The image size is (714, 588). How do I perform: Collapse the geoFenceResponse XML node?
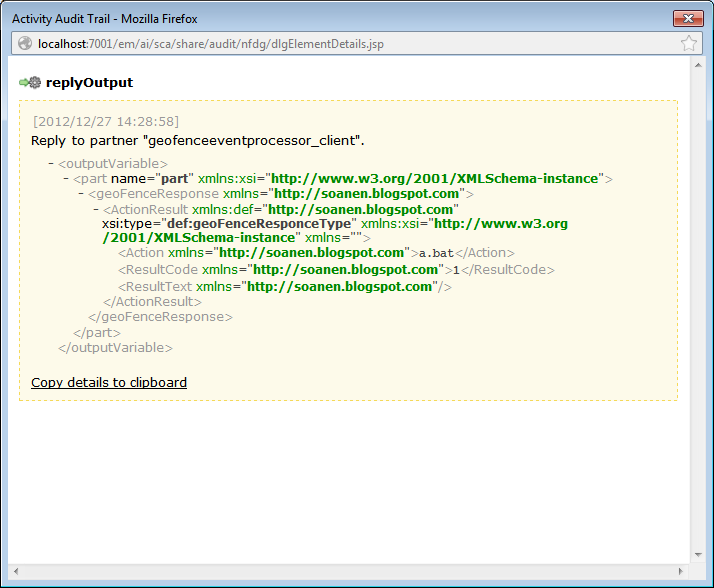pos(82,194)
